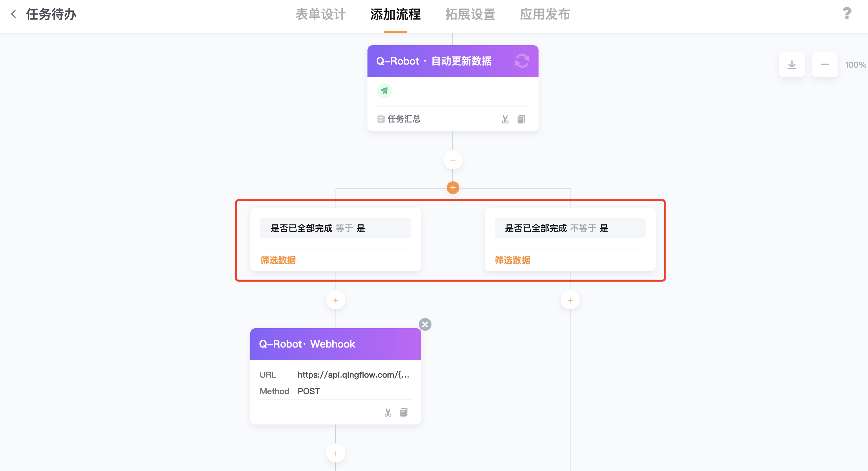This screenshot has height=471, width=868.
Task: Click the POST method value
Action: click(308, 391)
